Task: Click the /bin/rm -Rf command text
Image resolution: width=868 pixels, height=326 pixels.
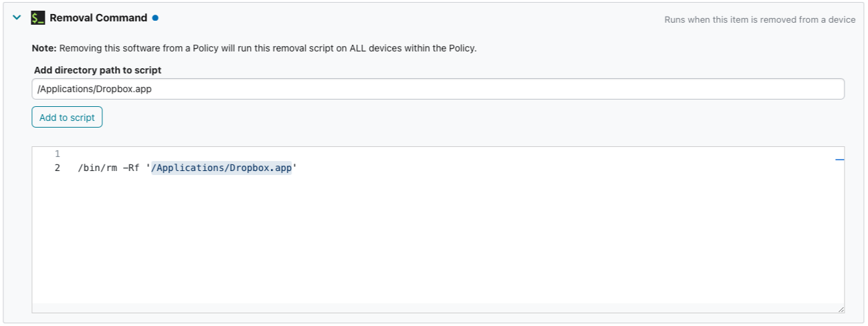Action: (x=108, y=168)
